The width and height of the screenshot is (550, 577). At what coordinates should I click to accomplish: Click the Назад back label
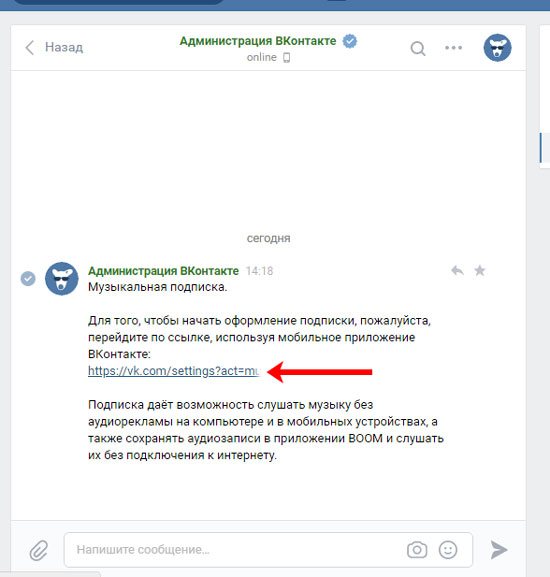64,47
